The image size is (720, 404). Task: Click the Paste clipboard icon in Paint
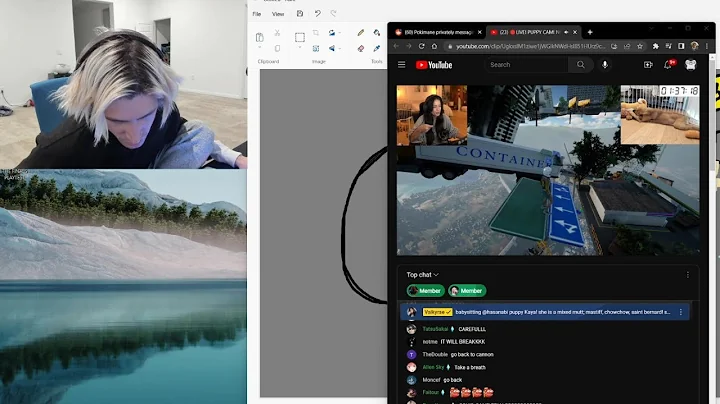coord(259,37)
